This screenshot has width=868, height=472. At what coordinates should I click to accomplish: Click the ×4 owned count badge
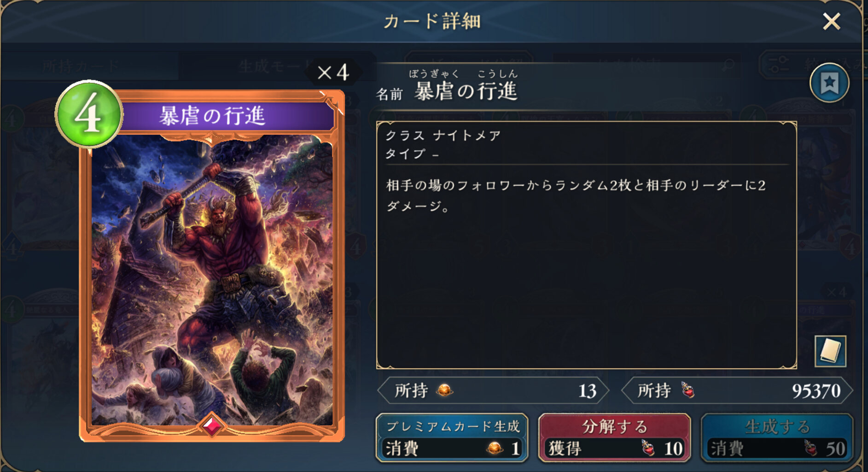click(333, 72)
